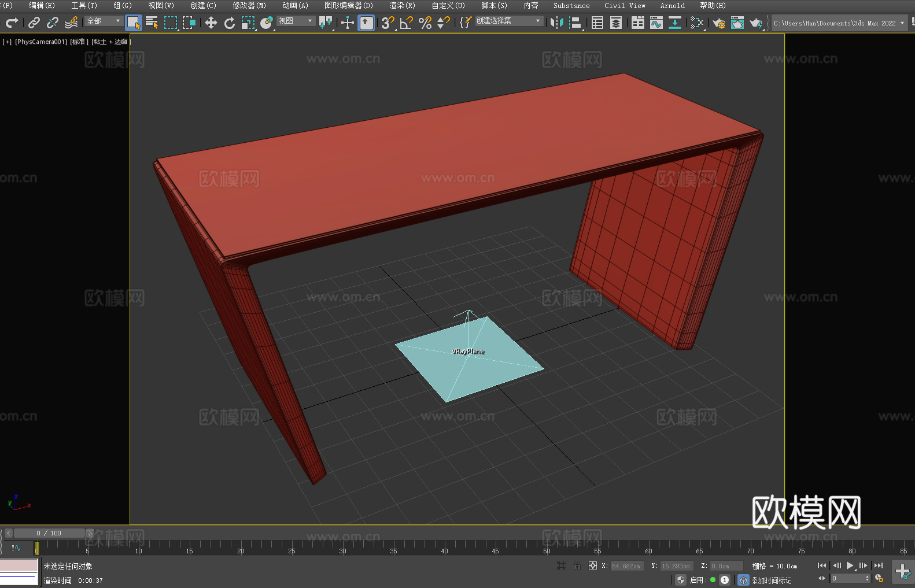Click Use Pivot Point Center icon

[x=326, y=23]
